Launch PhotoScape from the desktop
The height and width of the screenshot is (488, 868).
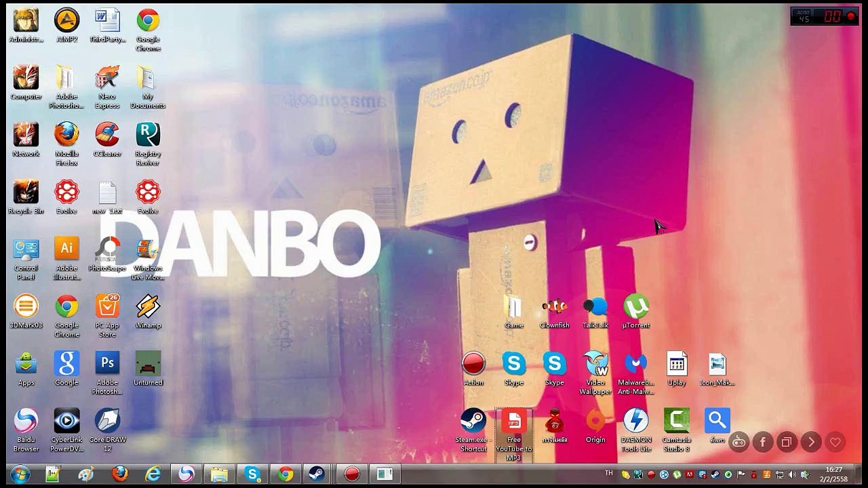pyautogui.click(x=107, y=254)
